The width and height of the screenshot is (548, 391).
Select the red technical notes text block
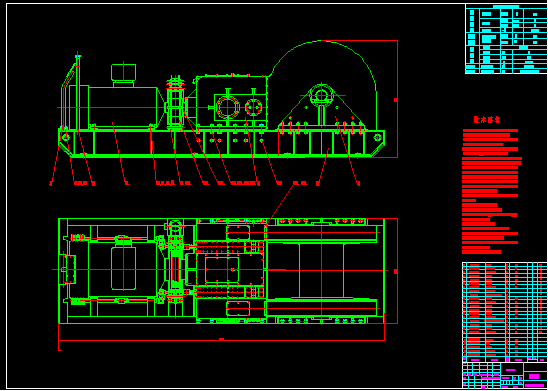(x=492, y=191)
